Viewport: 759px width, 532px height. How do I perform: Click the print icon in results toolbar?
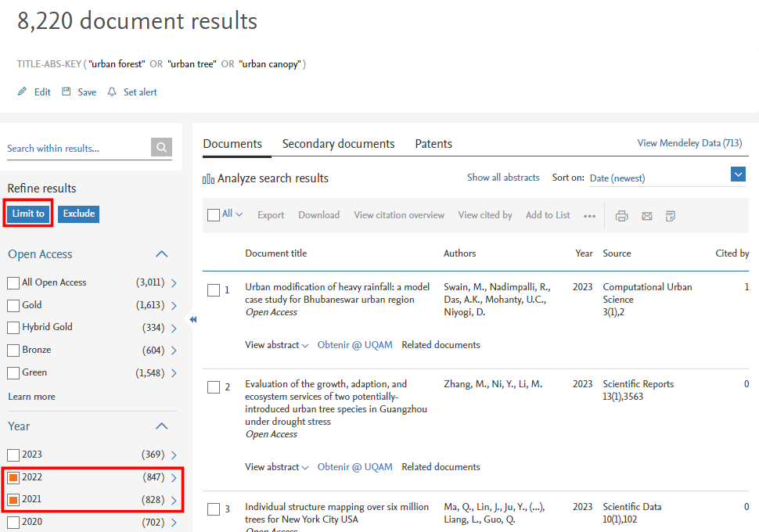coord(621,216)
